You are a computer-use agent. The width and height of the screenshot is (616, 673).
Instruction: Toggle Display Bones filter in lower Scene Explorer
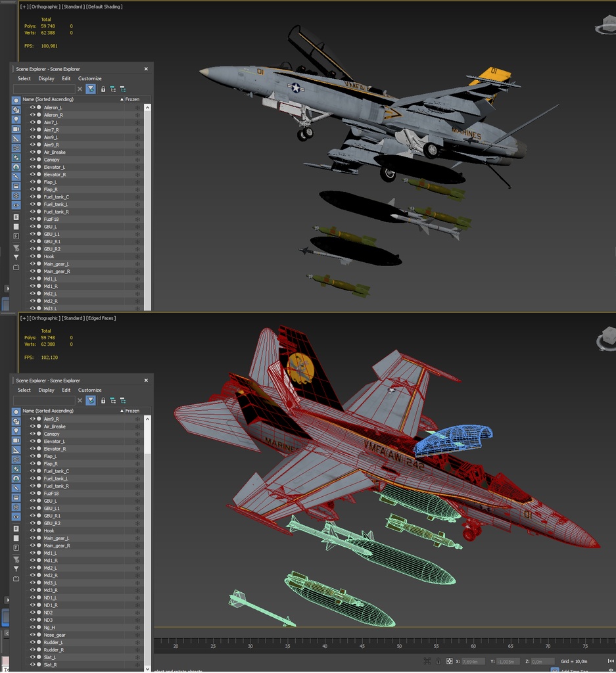pos(16,488)
